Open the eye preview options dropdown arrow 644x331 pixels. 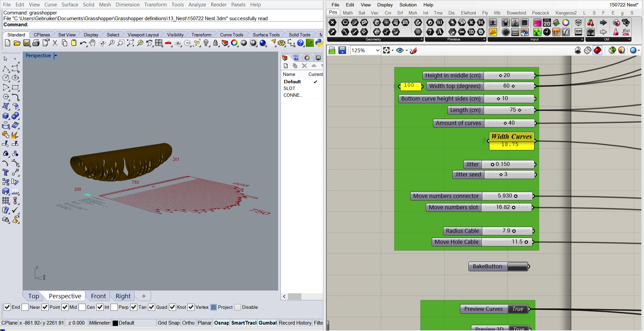(x=407, y=51)
